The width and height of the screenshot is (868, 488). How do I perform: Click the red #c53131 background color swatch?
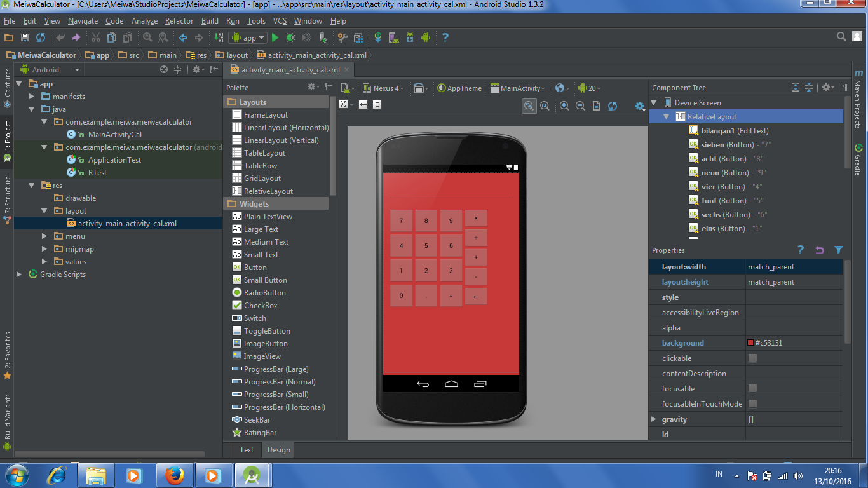[751, 342]
